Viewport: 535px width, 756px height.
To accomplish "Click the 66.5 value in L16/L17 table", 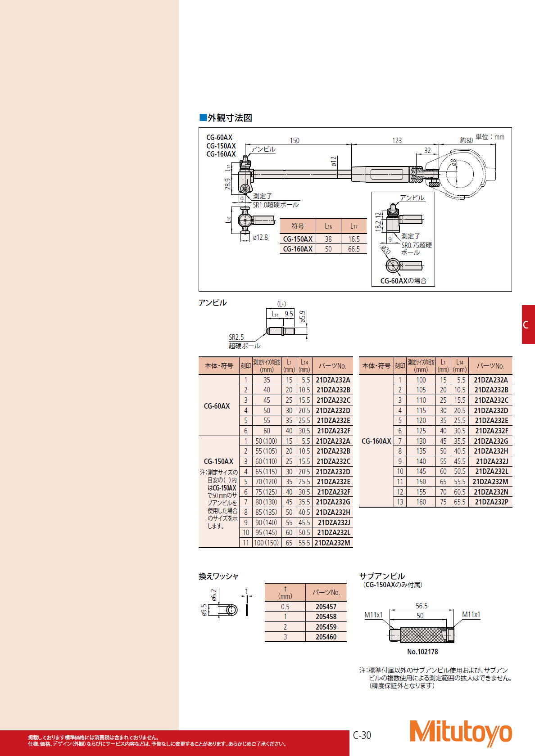I will [x=354, y=249].
